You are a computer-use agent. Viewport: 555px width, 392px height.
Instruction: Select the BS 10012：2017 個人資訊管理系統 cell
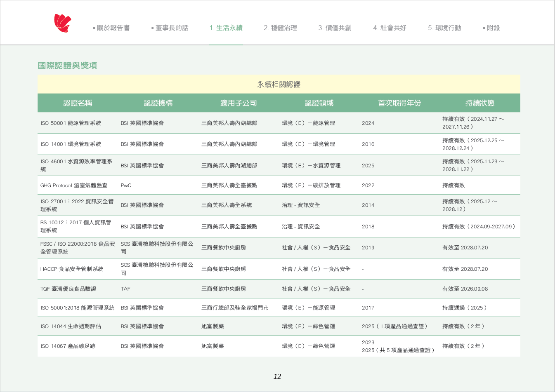click(76, 226)
